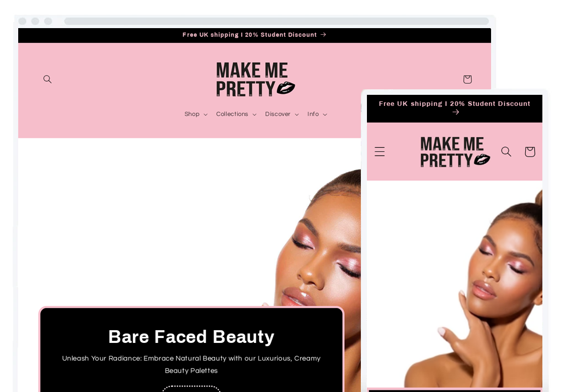Screen dimensions: 565x392
Task: Click the arrow in the desktop announcement bar
Action: tap(323, 35)
